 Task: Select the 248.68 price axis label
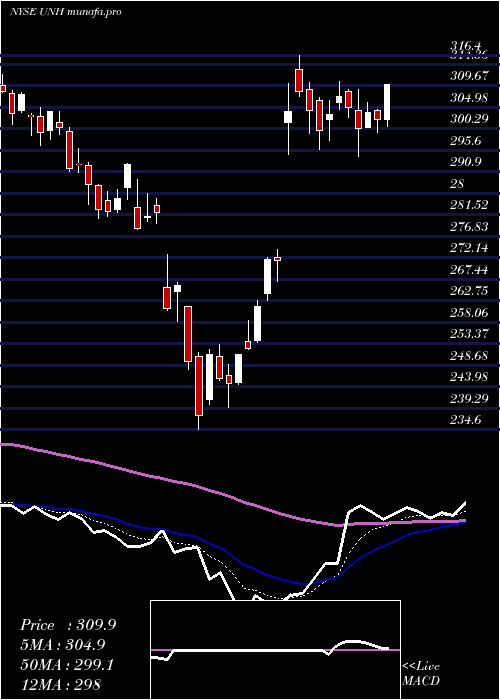[x=469, y=356]
